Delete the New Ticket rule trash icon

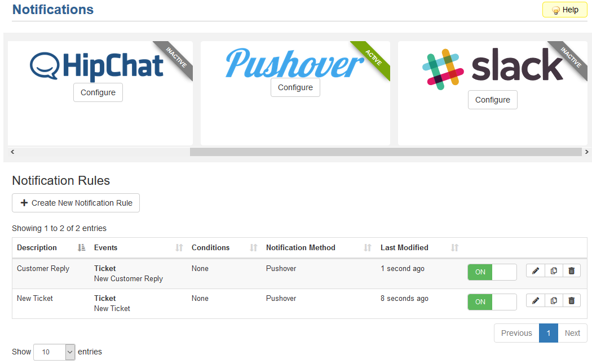571,301
